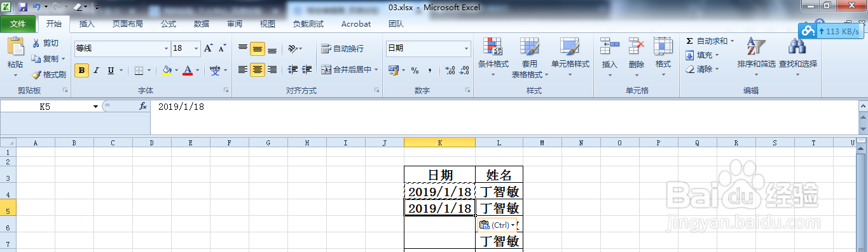868x252 pixels.
Task: Apply red font color A
Action: tap(188, 70)
